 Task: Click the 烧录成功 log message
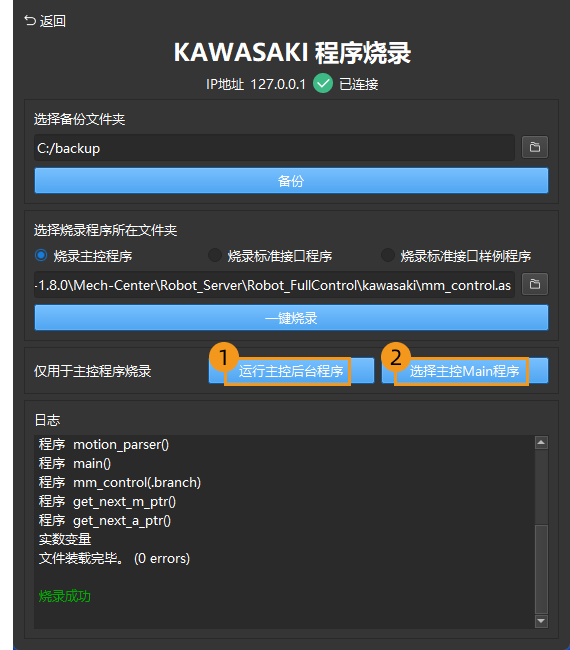65,596
